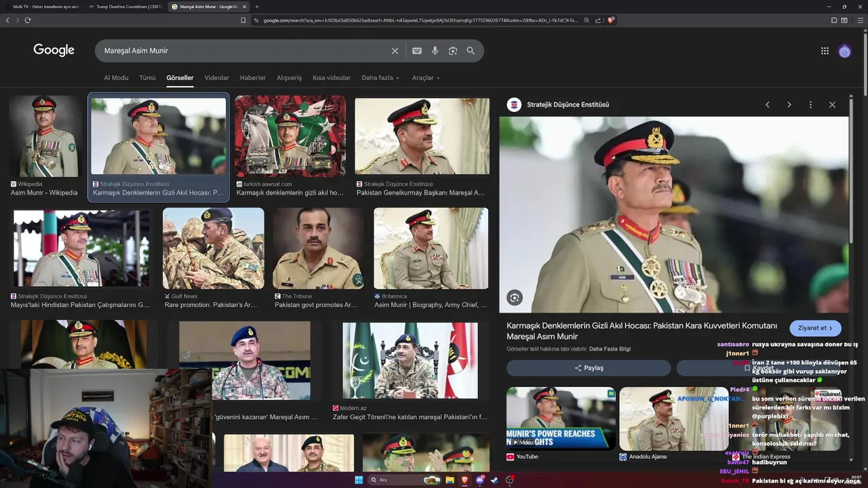The width and height of the screenshot is (868, 488).
Task: Switch to the Videolar tab
Action: point(217,78)
